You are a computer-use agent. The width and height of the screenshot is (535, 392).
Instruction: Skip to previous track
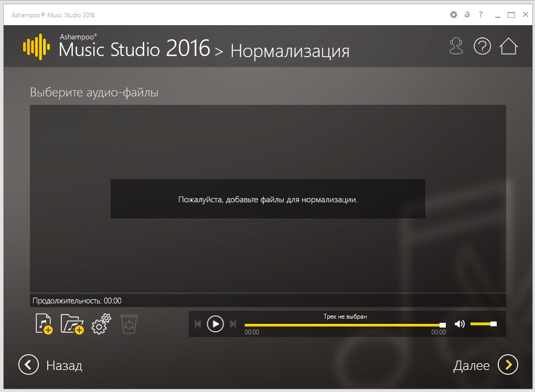pyautogui.click(x=198, y=324)
